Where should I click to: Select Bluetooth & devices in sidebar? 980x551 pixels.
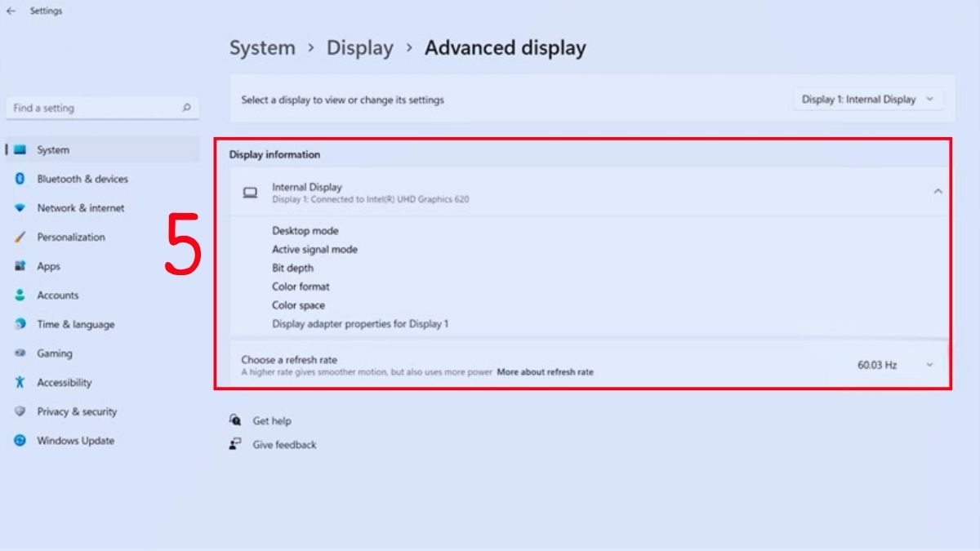tap(82, 179)
